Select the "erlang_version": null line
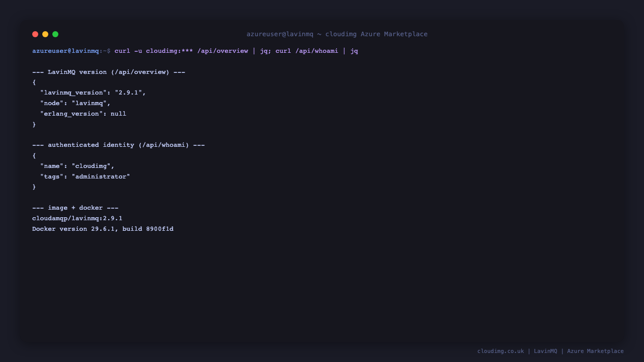The width and height of the screenshot is (644, 362). pyautogui.click(x=83, y=114)
